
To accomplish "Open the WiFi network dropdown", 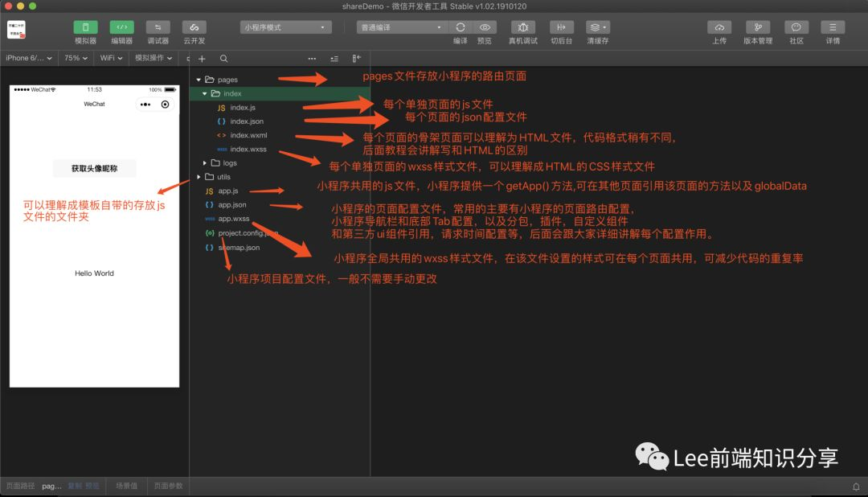I will coord(111,58).
